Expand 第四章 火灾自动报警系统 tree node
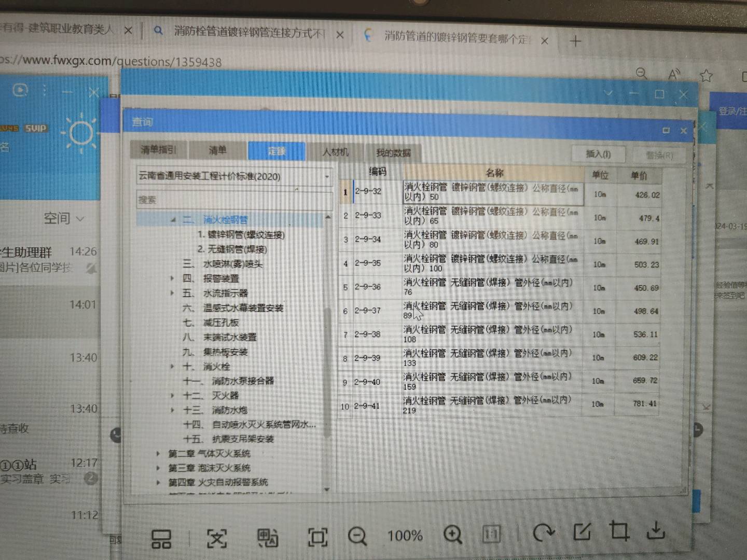747x560 pixels. pyautogui.click(x=158, y=483)
